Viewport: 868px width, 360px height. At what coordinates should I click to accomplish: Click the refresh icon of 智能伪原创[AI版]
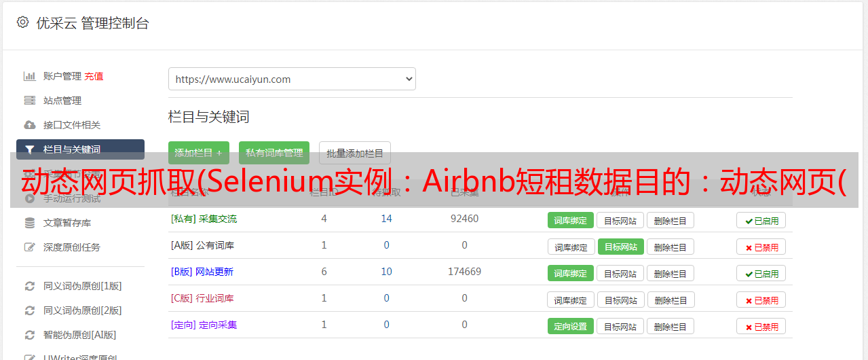tap(30, 335)
